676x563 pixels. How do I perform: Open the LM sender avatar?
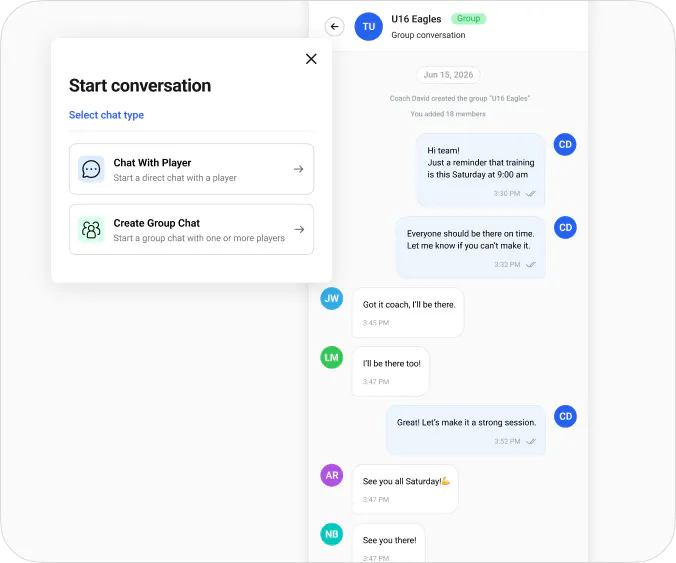[x=332, y=357]
